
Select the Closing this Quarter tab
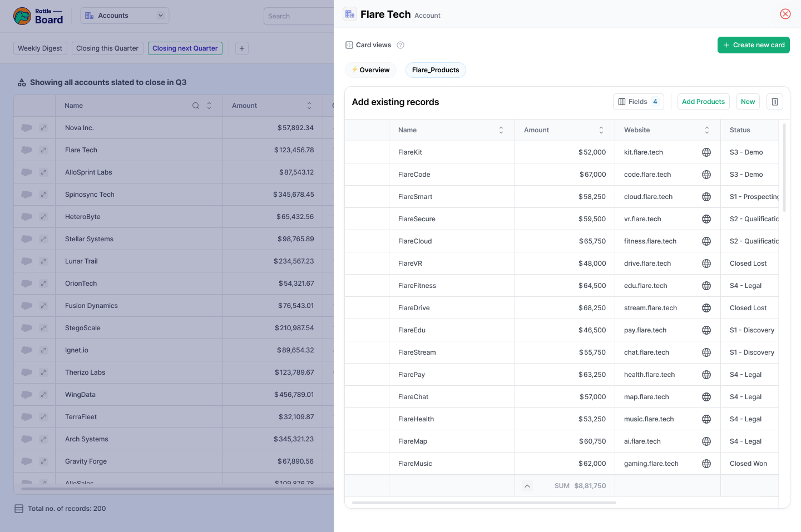tap(107, 48)
